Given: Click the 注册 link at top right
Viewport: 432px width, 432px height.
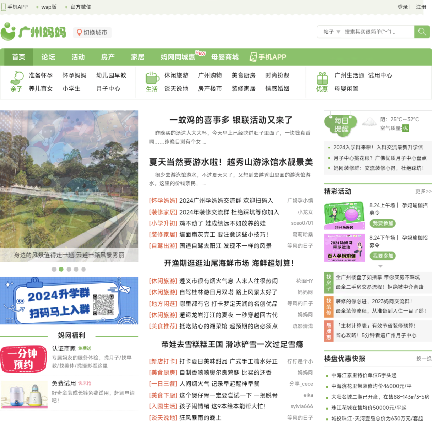Looking at the screenshot, I should click(x=421, y=7).
